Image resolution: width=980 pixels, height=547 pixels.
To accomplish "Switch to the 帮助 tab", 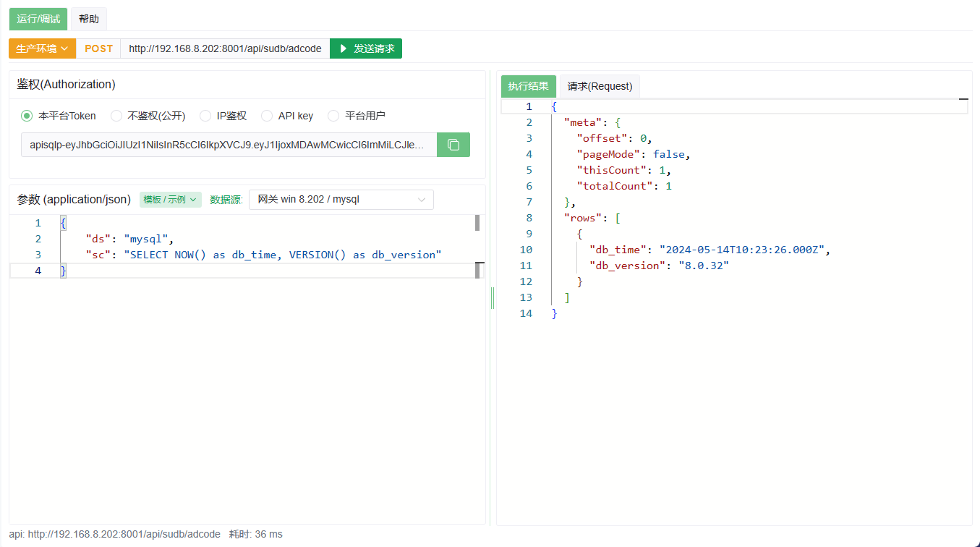I will pos(89,19).
